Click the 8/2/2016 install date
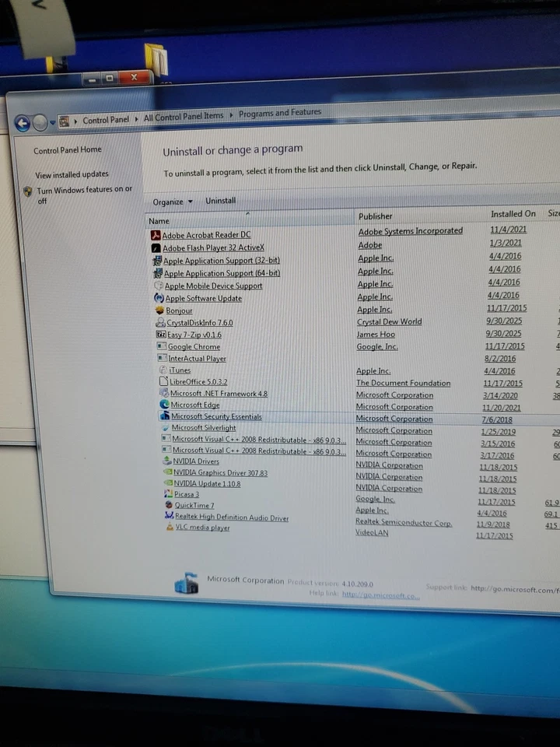Image resolution: width=560 pixels, height=747 pixels. (500, 358)
